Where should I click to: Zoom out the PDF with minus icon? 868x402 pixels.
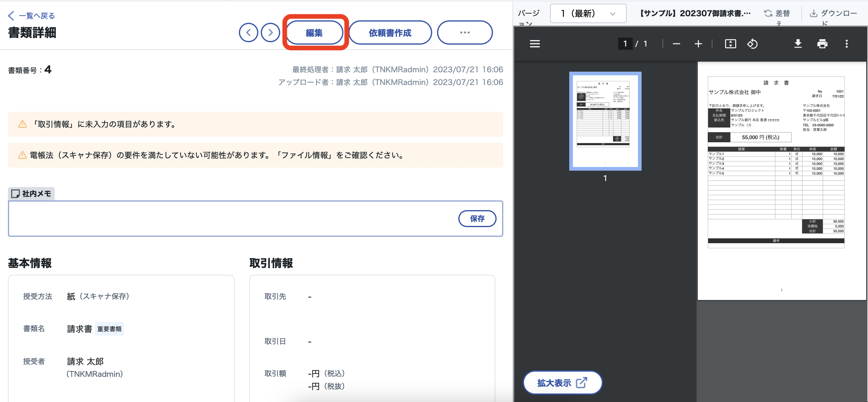676,44
